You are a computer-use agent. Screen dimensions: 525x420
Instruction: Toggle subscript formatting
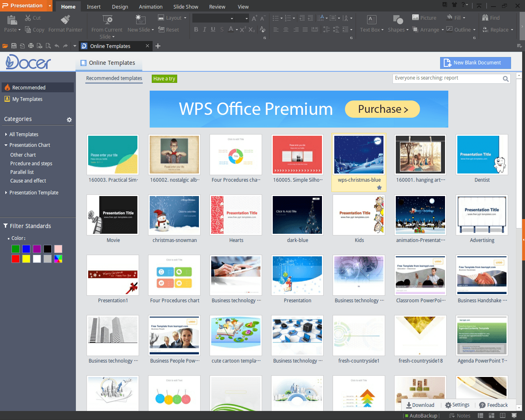252,30
